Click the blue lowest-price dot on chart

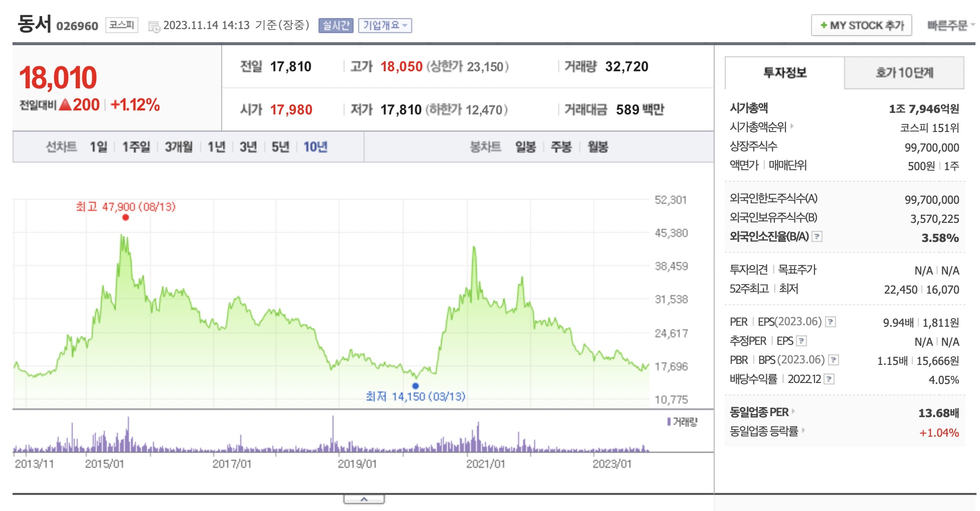(415, 386)
